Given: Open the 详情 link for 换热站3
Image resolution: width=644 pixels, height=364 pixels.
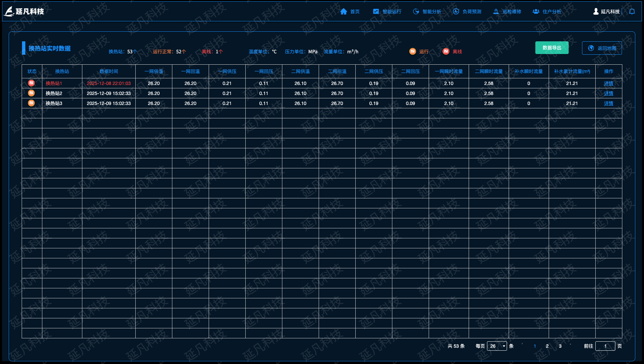Looking at the screenshot, I should [608, 103].
